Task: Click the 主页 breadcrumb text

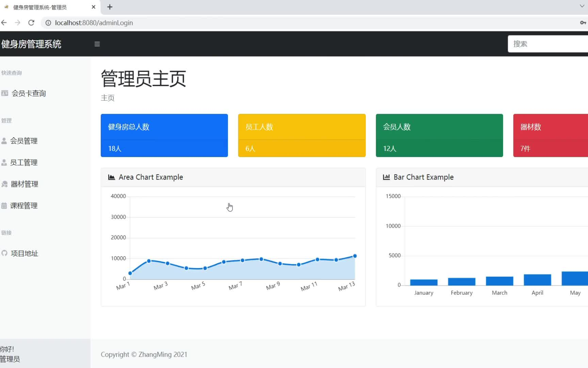Action: coord(108,98)
